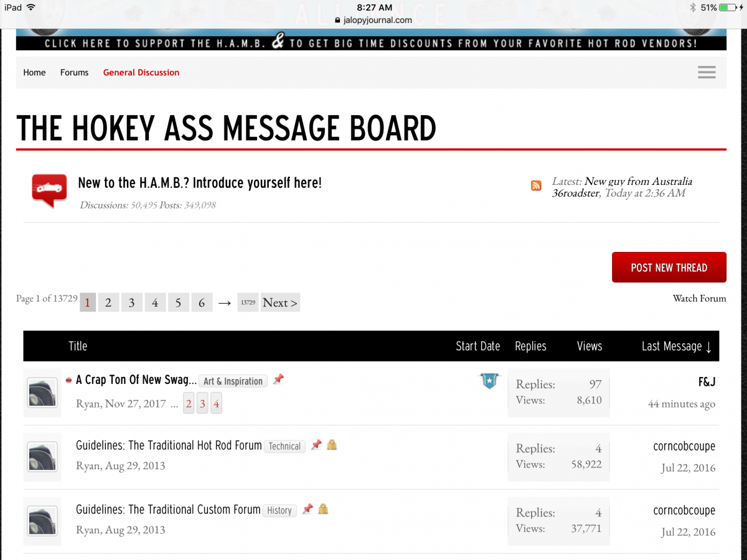Open thread 'A Crap Ton Of New Swag...'
747x560 pixels.
click(136, 380)
